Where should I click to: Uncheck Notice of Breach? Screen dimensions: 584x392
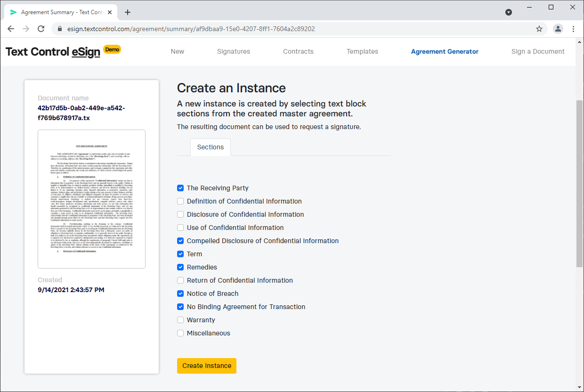(180, 294)
